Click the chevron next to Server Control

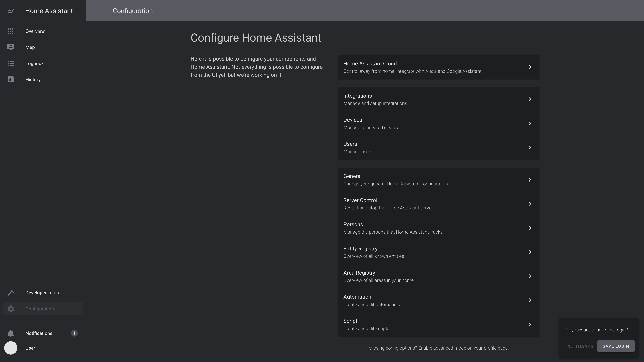coord(530,204)
